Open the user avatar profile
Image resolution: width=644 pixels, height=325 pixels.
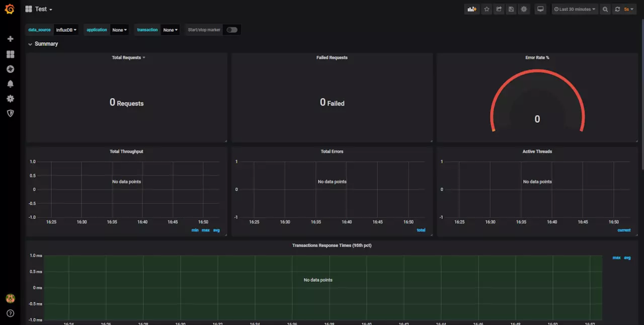click(x=10, y=298)
